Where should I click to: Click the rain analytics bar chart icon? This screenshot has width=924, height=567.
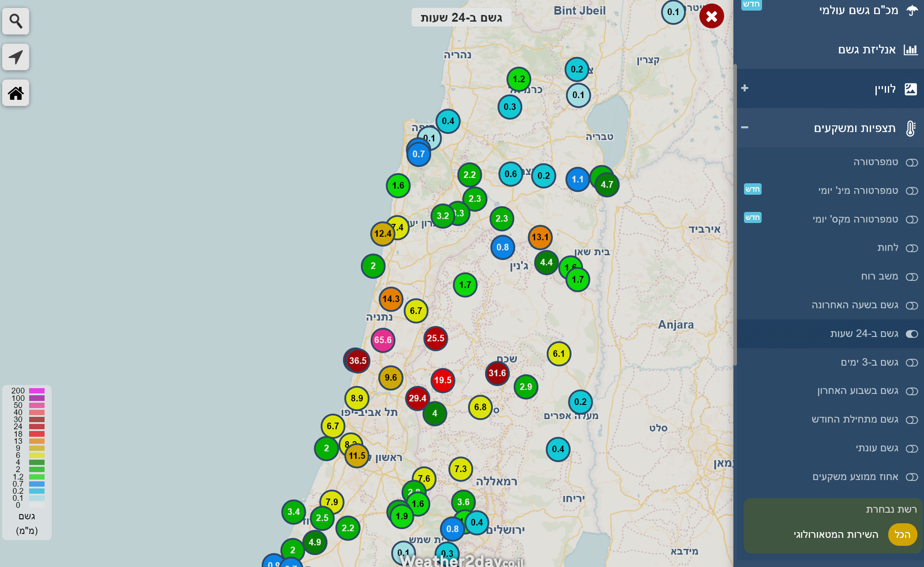pos(911,49)
